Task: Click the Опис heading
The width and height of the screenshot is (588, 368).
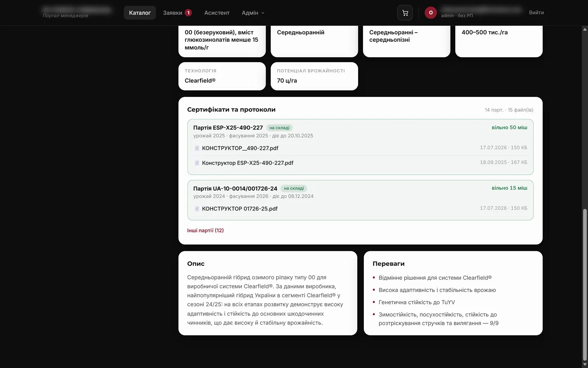Action: click(x=196, y=264)
